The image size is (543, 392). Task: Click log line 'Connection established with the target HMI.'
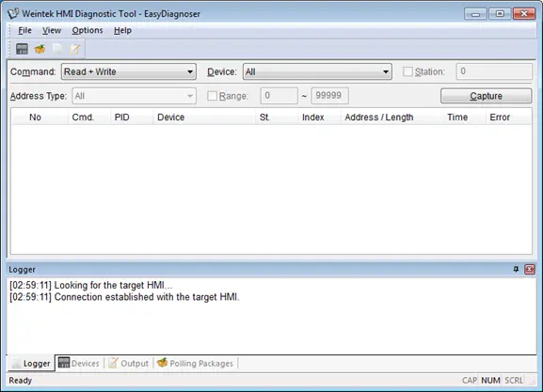click(124, 297)
